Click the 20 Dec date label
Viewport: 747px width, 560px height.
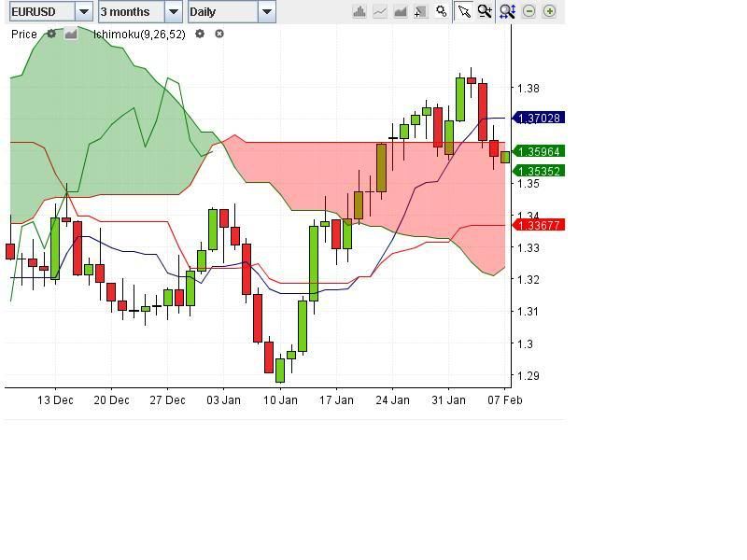[111, 400]
